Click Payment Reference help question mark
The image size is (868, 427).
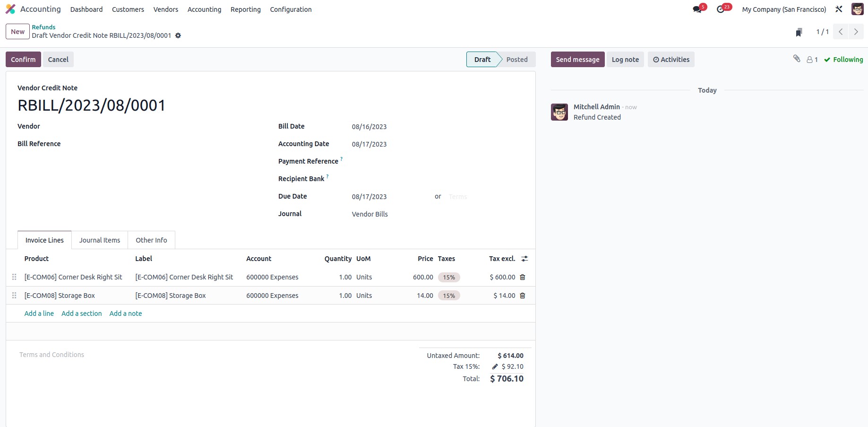[x=342, y=159]
